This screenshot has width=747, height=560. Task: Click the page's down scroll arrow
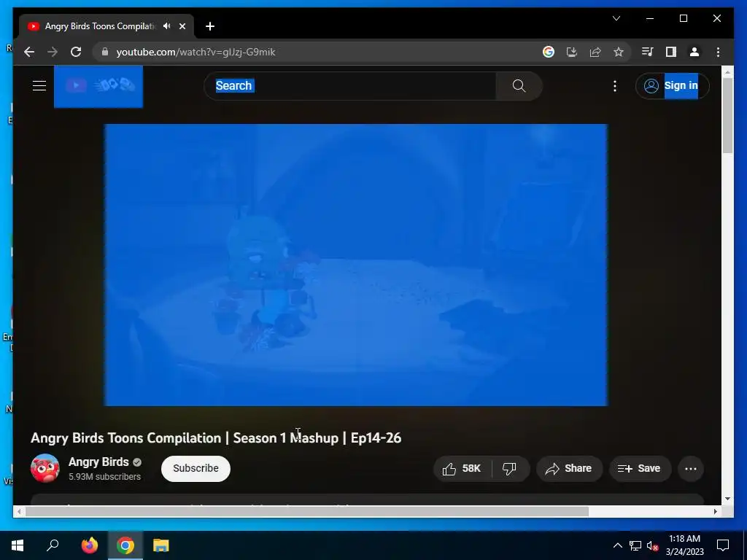pyautogui.click(x=727, y=499)
